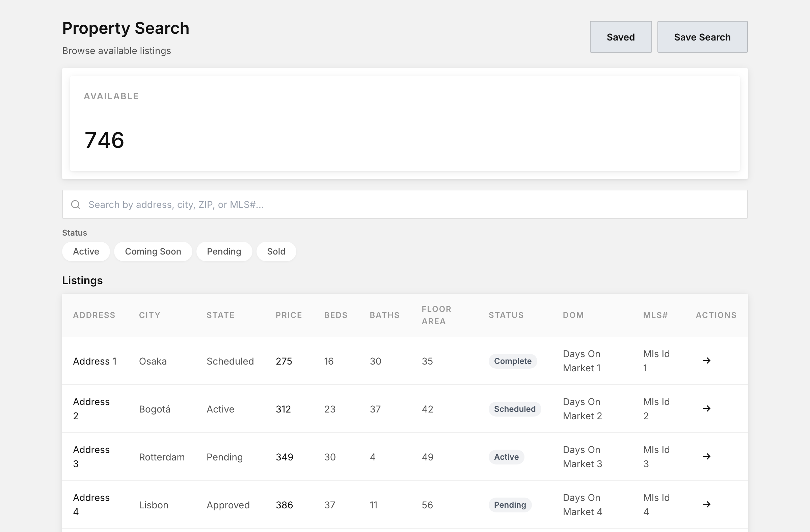
Task: Click the Mls Id 1 cell
Action: point(656,361)
